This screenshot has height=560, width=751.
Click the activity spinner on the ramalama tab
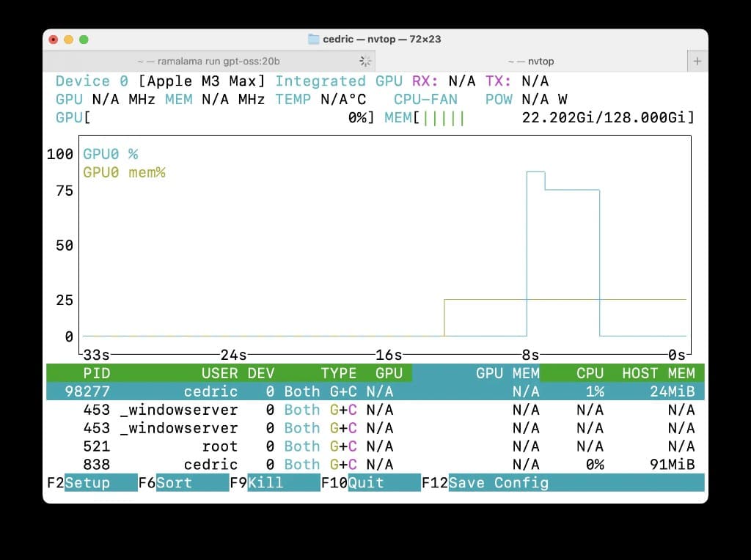pyautogui.click(x=364, y=62)
